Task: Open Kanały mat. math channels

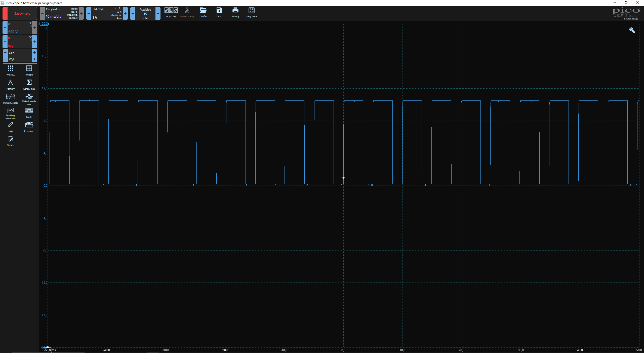Action: click(x=29, y=85)
